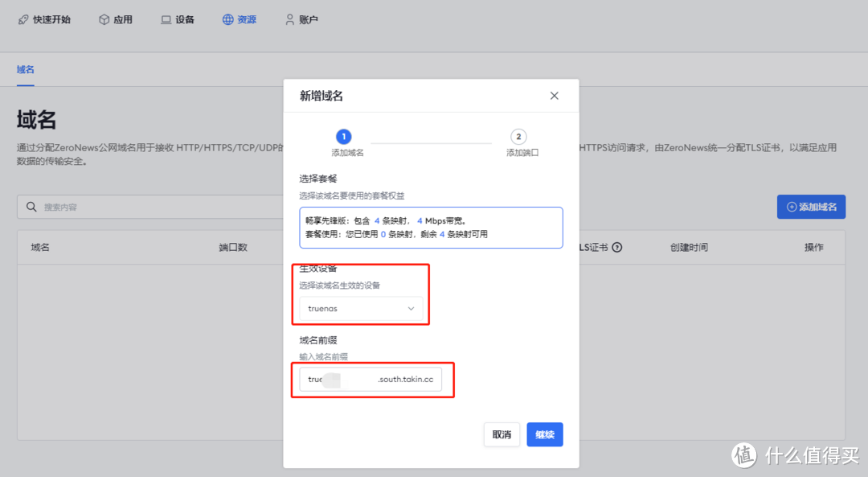Image resolution: width=868 pixels, height=477 pixels.
Task: Click the 设备 laptop icon
Action: [166, 19]
